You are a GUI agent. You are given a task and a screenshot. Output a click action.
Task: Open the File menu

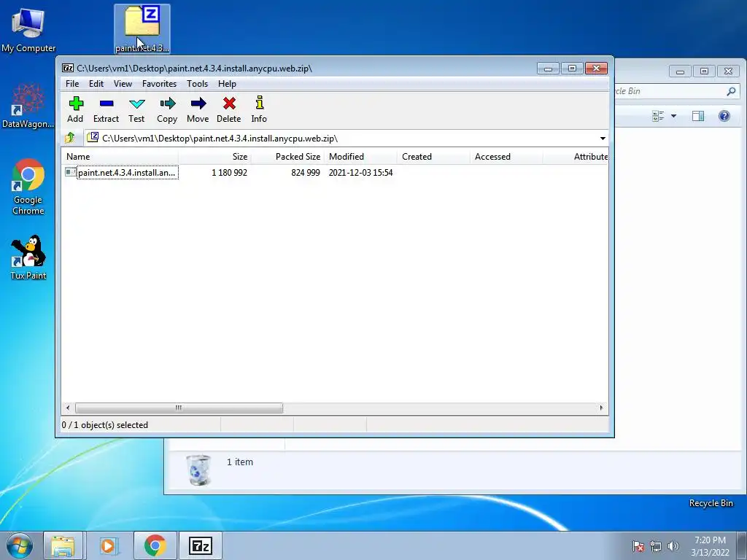tap(72, 84)
